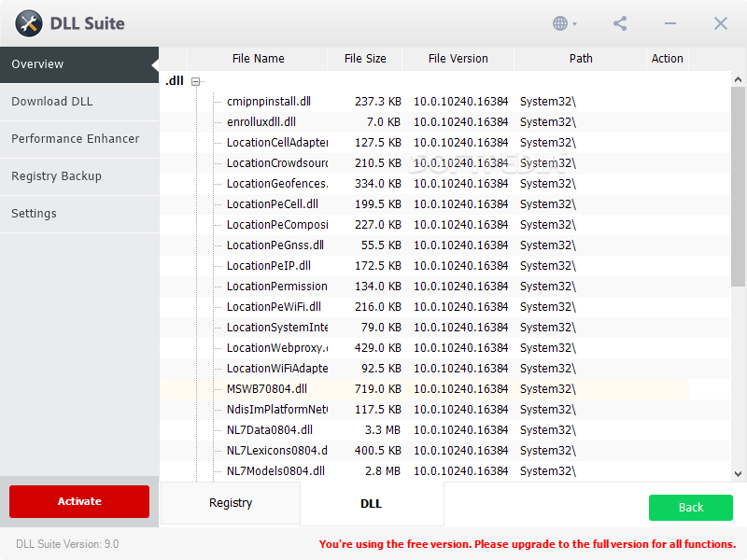Screen dimensions: 747x560
Task: Click the 79.0 KB file size cell
Action: [x=381, y=328]
